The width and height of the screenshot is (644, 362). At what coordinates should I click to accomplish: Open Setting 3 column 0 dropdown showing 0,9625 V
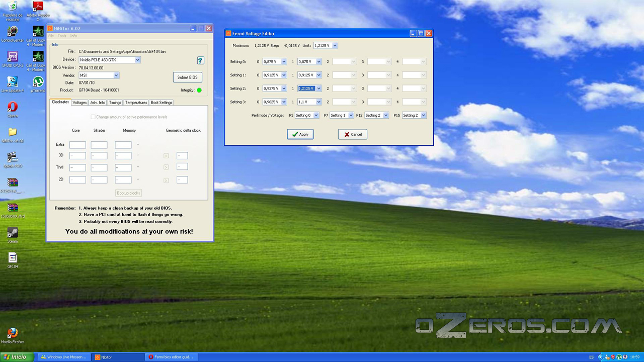(284, 102)
